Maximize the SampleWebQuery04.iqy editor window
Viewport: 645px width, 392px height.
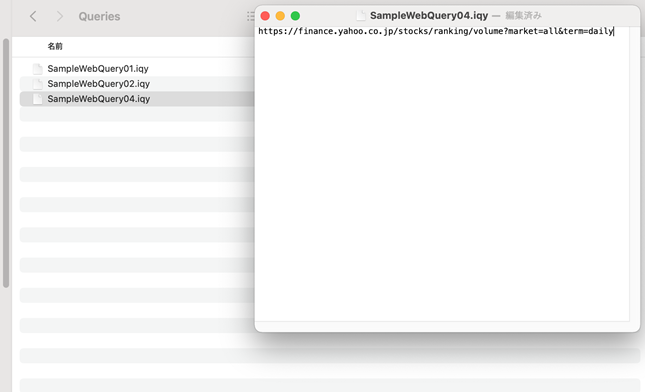(295, 16)
